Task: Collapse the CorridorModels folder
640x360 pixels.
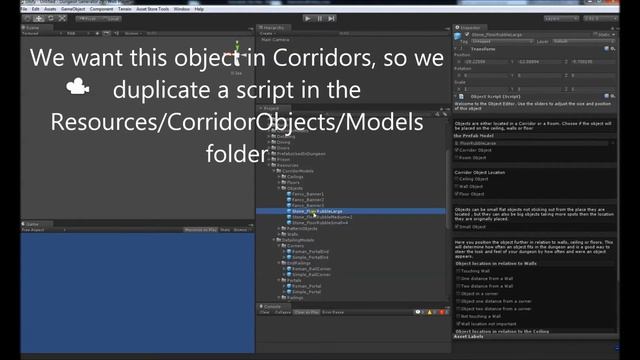Action: click(274, 171)
